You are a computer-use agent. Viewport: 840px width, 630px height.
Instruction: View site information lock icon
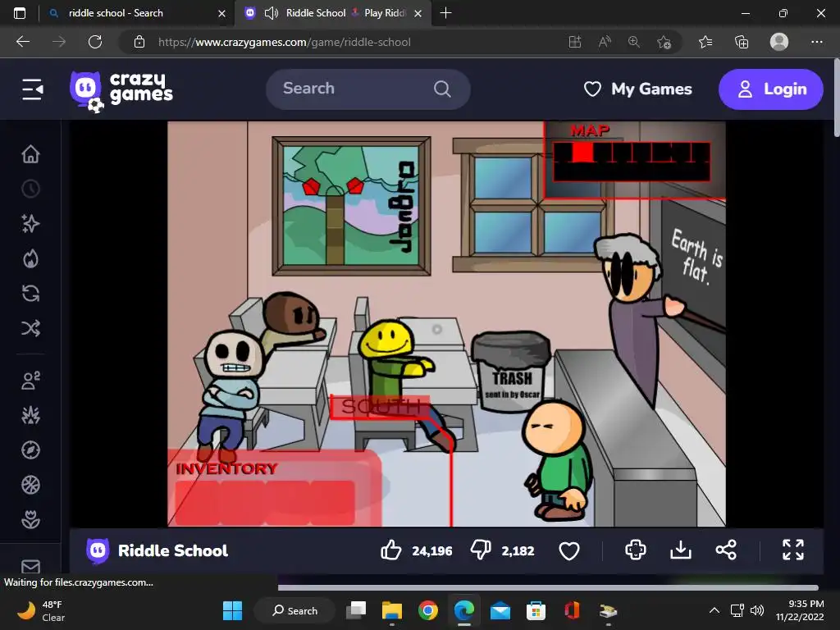click(x=139, y=42)
